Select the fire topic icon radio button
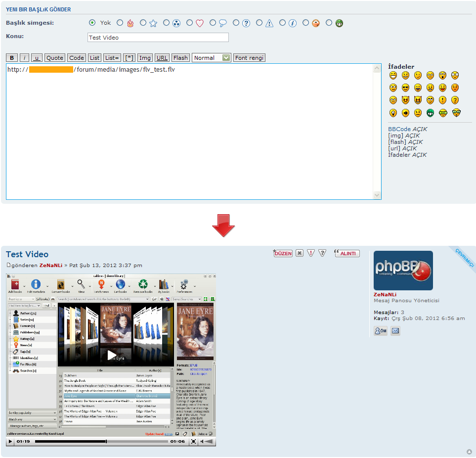Viewport: 476px width, 458px height. click(x=120, y=23)
